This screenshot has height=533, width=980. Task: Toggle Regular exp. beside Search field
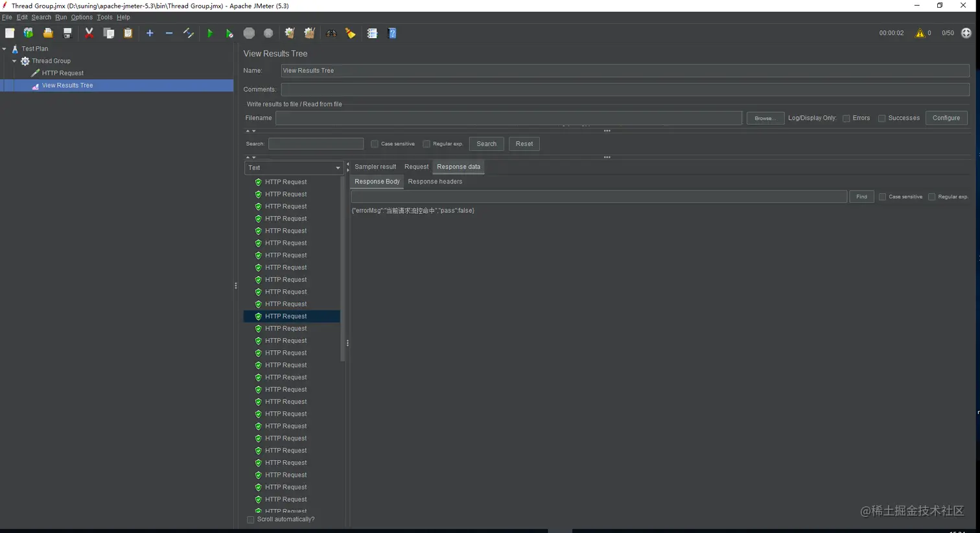pos(426,144)
